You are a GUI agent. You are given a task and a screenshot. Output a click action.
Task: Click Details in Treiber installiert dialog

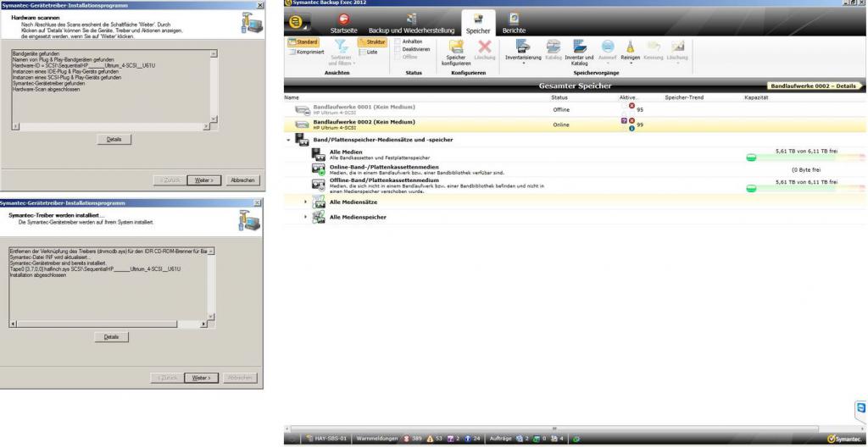pos(111,337)
